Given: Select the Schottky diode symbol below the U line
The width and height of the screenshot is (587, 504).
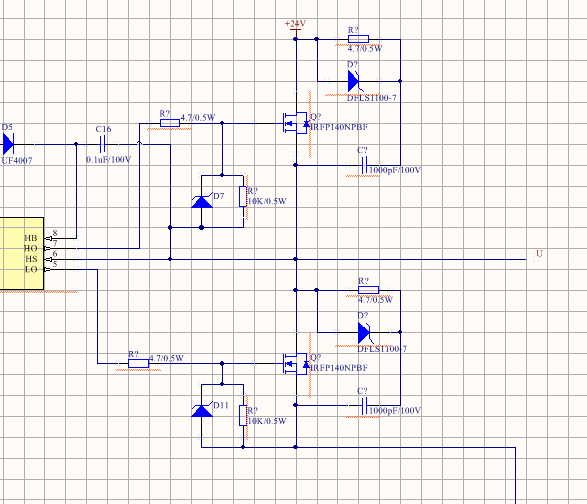Looking at the screenshot, I should (365, 333).
